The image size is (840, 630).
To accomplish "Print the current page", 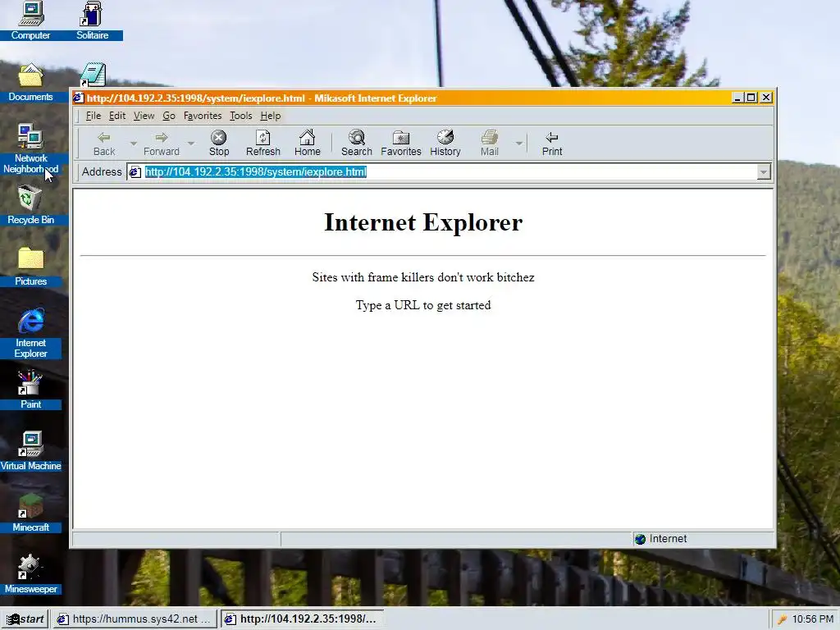I will pos(552,144).
